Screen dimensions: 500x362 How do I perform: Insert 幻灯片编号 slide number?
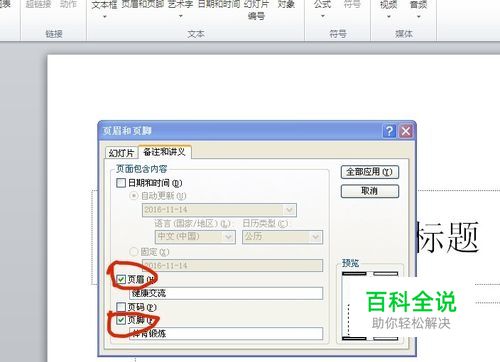[x=256, y=9]
